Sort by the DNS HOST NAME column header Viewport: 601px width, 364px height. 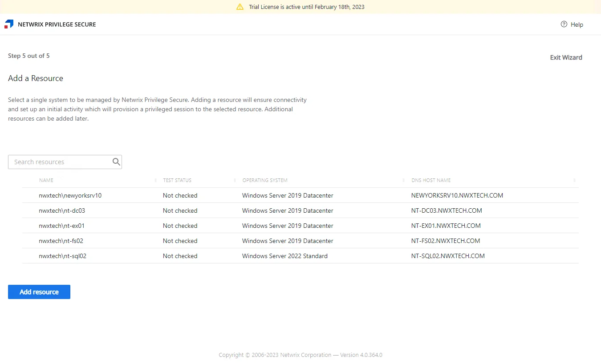coord(431,180)
